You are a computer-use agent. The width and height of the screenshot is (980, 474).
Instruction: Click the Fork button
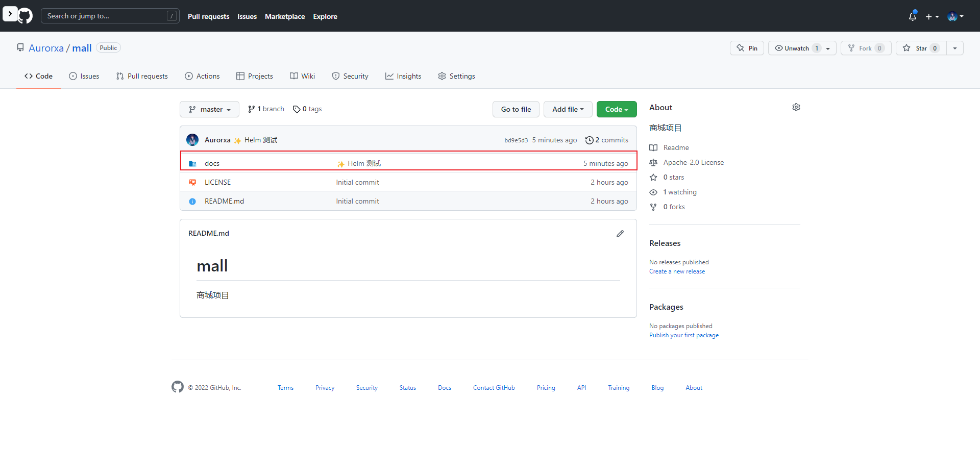point(866,48)
